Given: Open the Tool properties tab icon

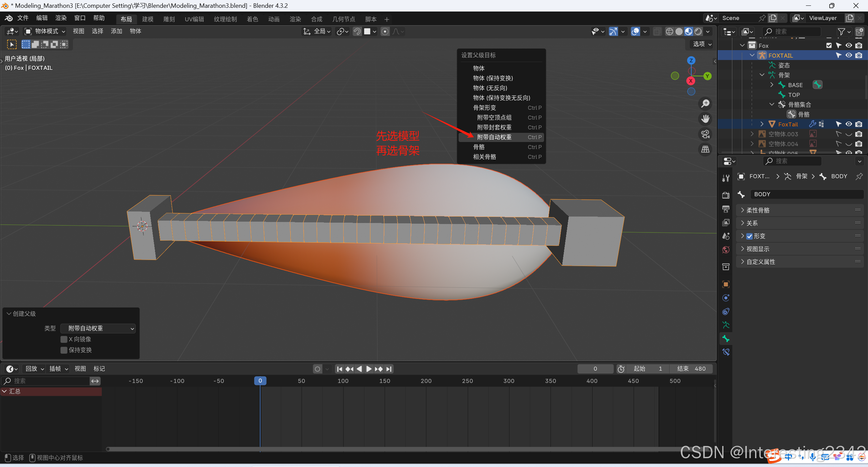Looking at the screenshot, I should click(x=726, y=178).
